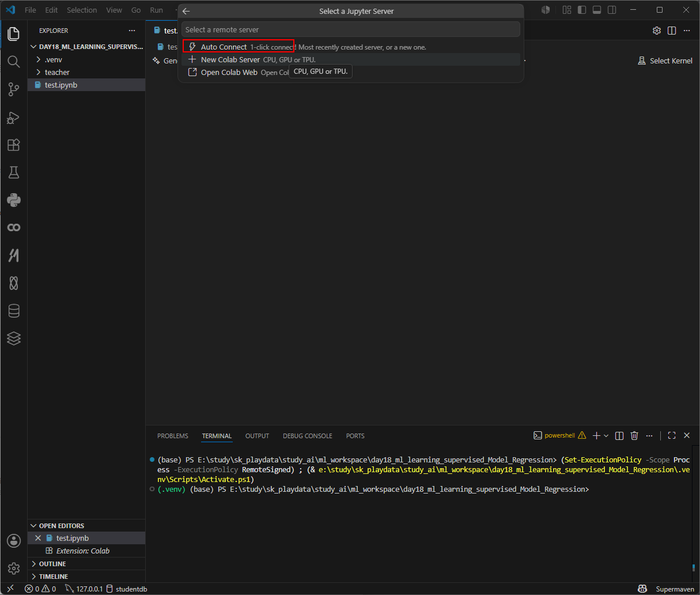
Task: Open the Testing flask view
Action: [x=14, y=172]
